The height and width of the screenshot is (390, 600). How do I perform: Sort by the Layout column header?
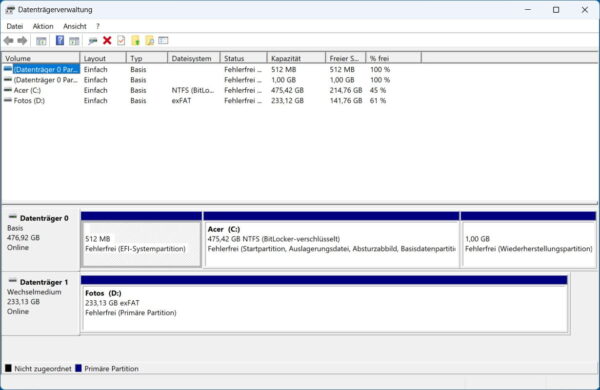(x=103, y=58)
